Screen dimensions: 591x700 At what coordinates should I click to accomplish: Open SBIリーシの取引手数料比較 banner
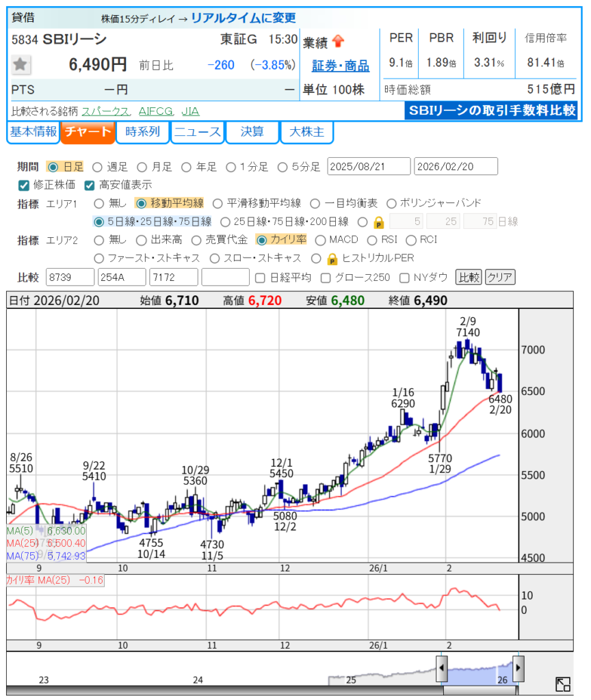[490, 110]
